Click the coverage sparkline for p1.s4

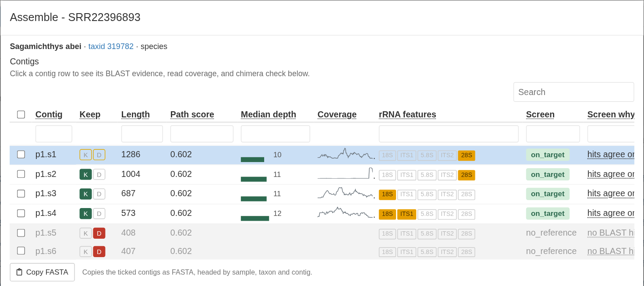click(346, 213)
